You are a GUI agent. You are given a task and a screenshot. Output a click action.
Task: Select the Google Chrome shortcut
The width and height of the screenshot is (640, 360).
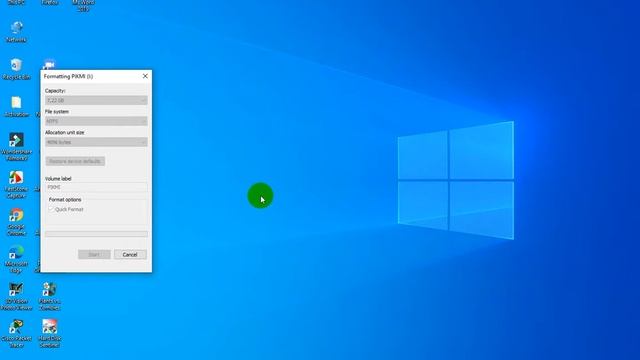point(16,222)
